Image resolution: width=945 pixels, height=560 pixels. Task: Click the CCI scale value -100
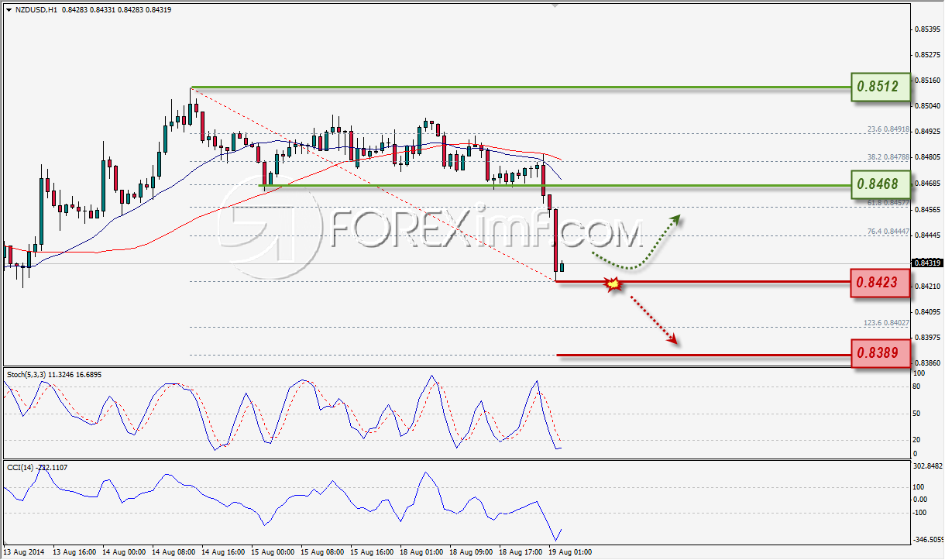(x=920, y=513)
